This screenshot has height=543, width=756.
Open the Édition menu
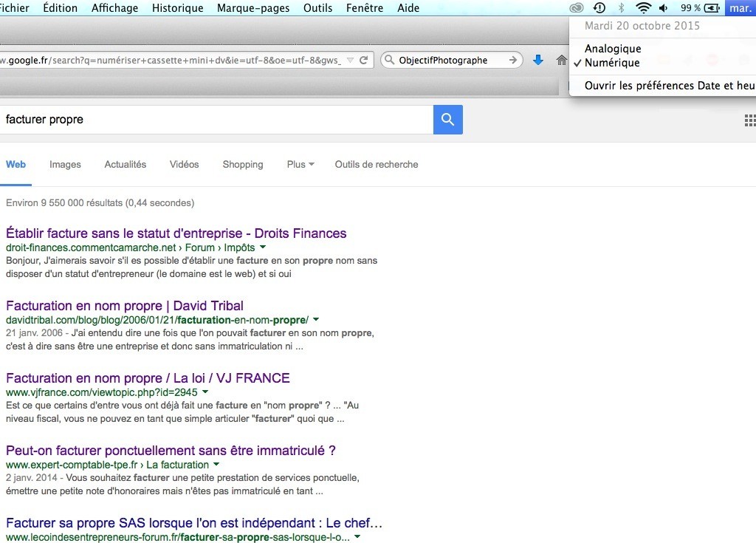[x=60, y=7]
